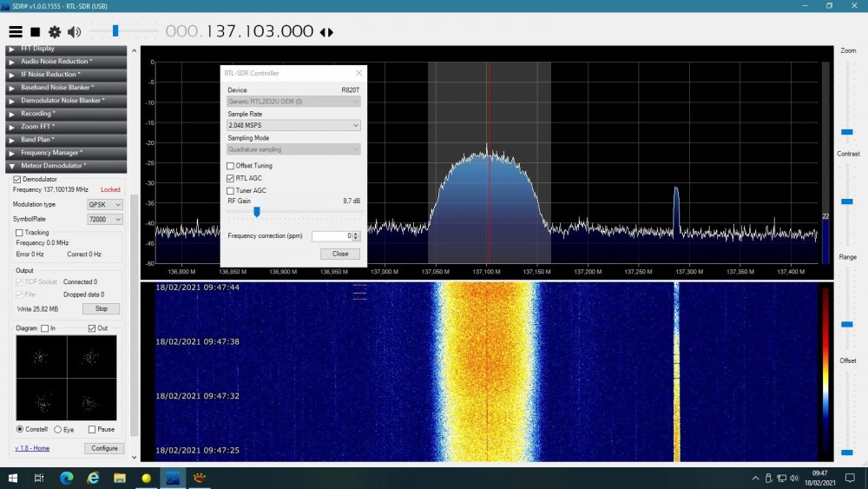Open Task View on the taskbar
The width and height of the screenshot is (868, 489).
point(39,478)
